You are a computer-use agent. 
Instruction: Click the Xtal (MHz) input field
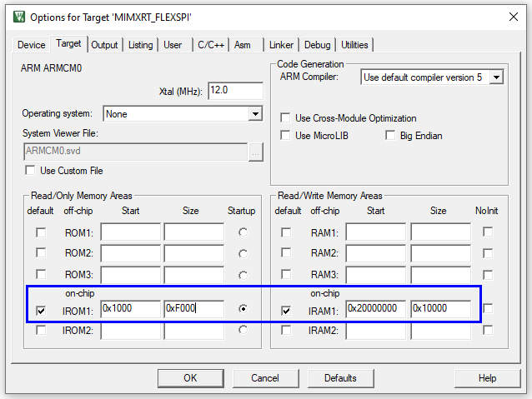[235, 91]
